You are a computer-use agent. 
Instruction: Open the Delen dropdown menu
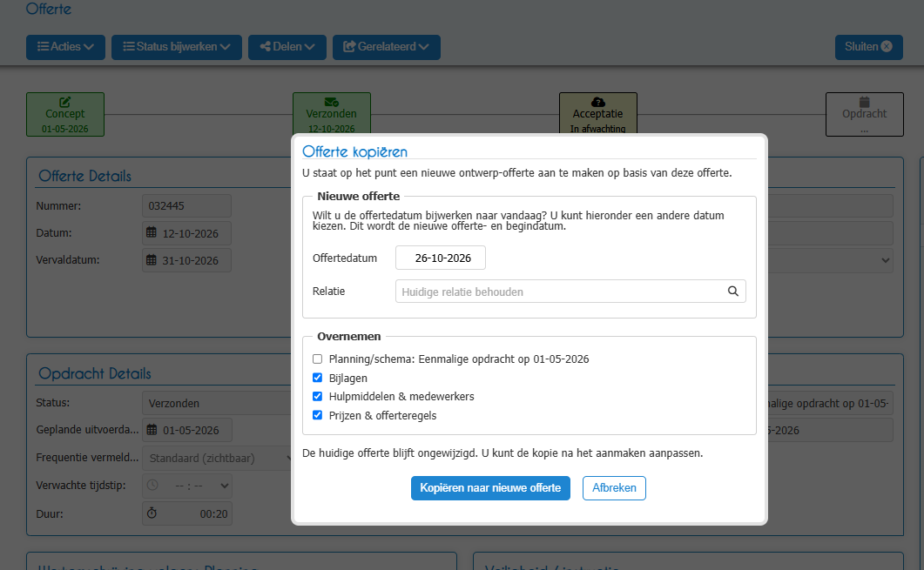pos(287,47)
